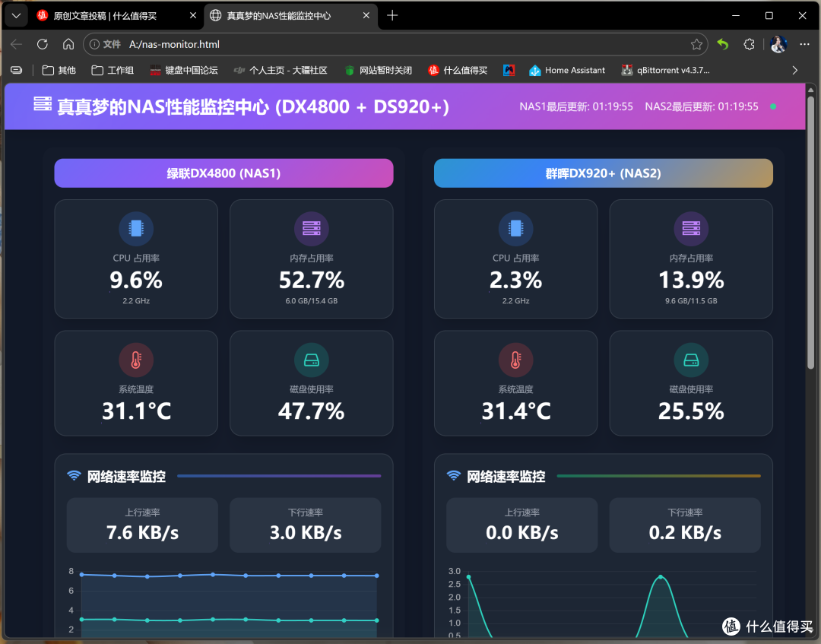Open the 个人主页 - 大疆社区 bookmark
The width and height of the screenshot is (821, 644).
281,70
